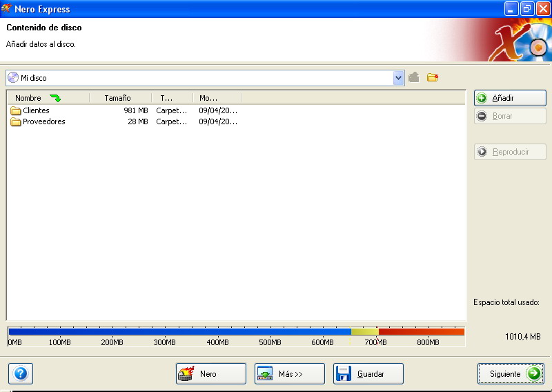552x392 pixels.
Task: Expand more options with Más >>
Action: pos(290,374)
